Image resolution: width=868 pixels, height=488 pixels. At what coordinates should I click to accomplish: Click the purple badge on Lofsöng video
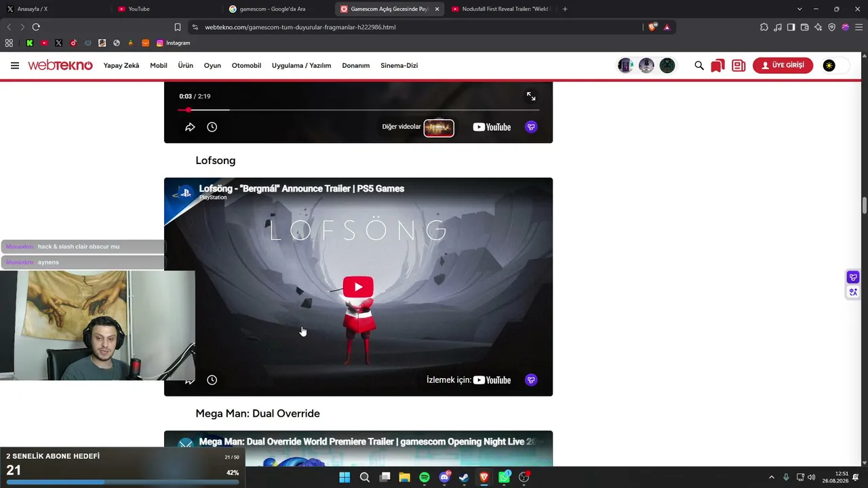click(x=531, y=380)
